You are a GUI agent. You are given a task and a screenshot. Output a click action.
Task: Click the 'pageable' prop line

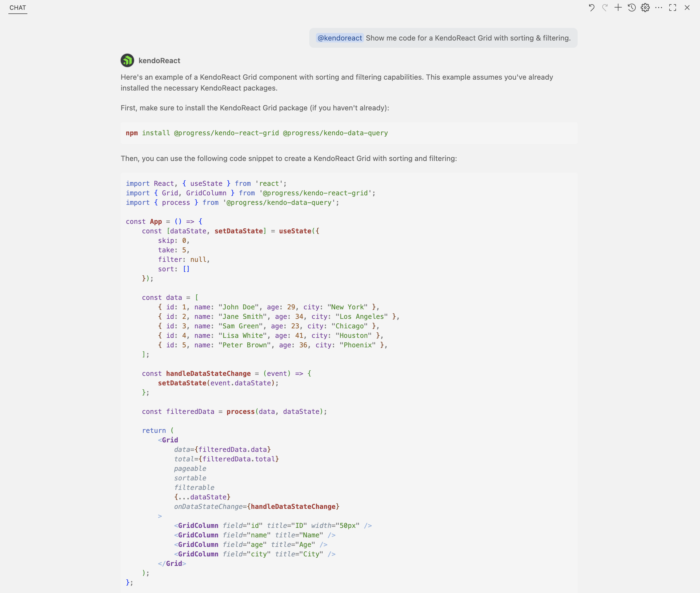point(190,469)
